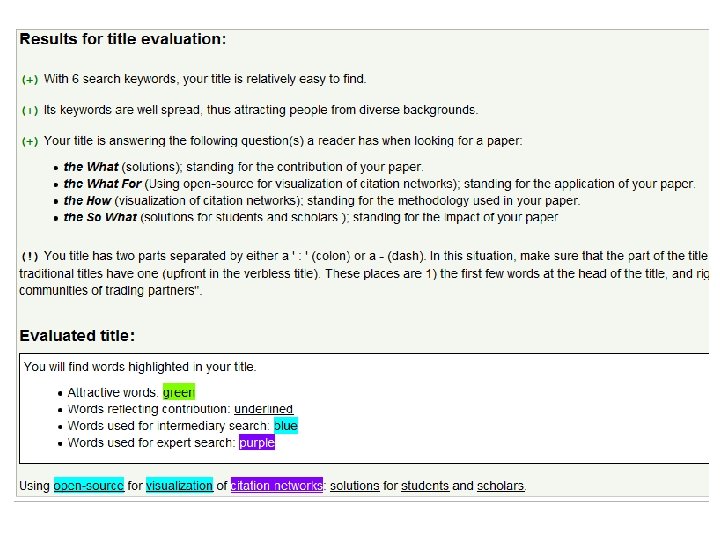720x540 pixels.
Task: Click the blue swatch for intermediary search
Action: 285,426
